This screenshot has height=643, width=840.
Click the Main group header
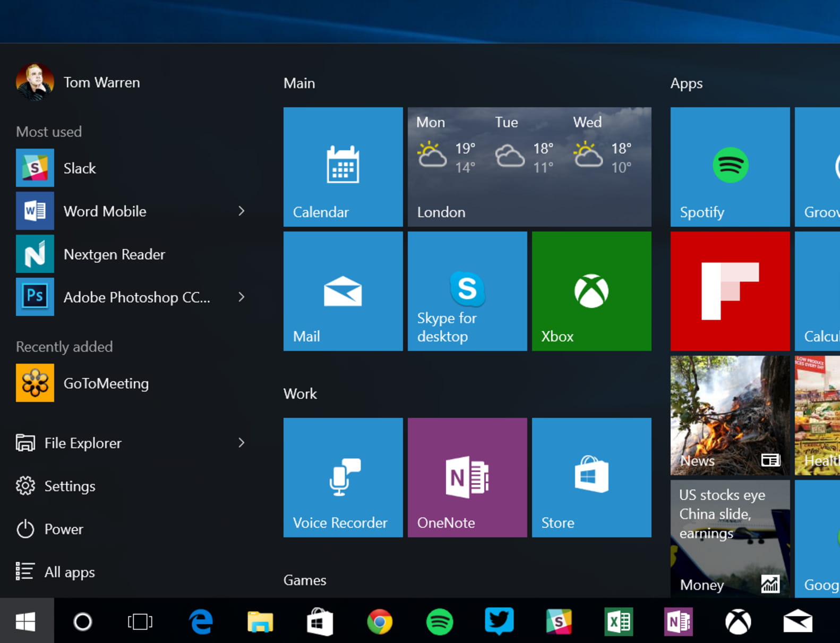pos(299,83)
